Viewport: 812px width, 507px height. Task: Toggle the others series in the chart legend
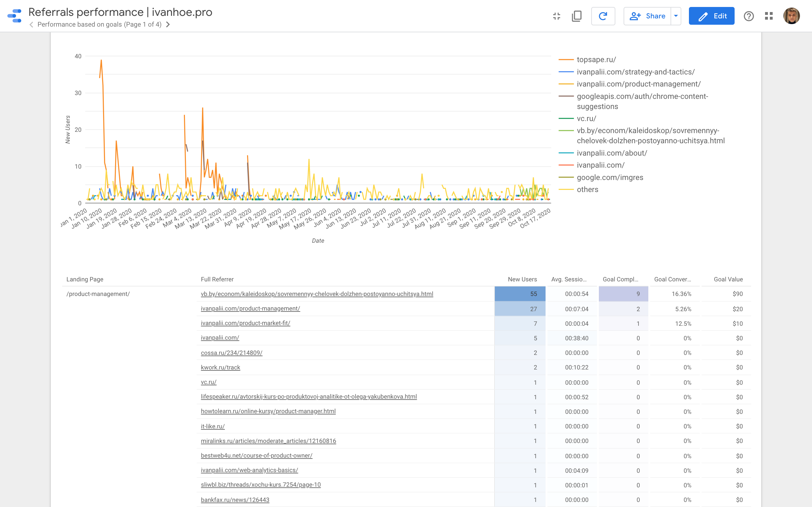587,189
